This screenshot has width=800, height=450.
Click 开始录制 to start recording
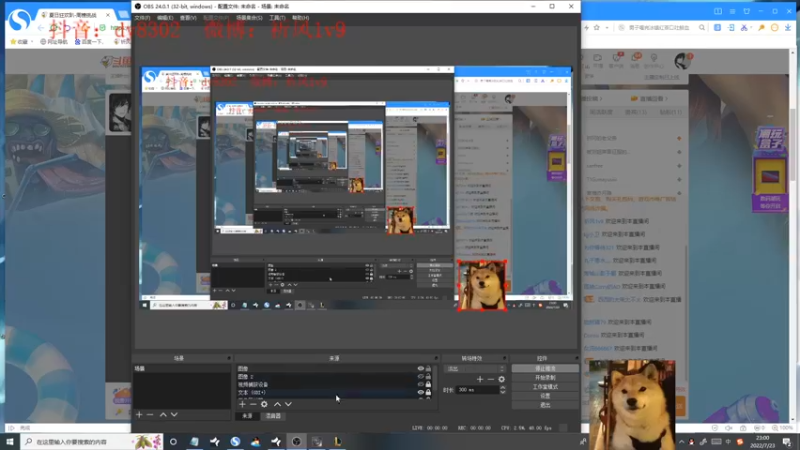(x=545, y=378)
